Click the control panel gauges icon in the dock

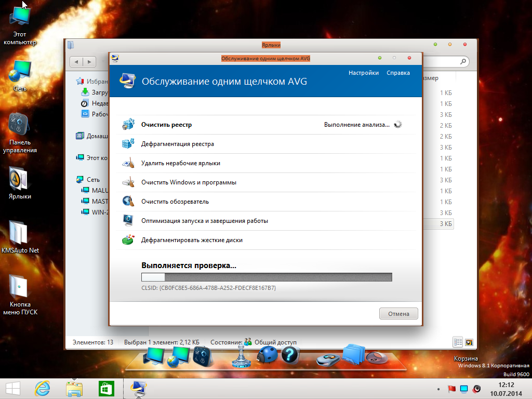tap(203, 356)
